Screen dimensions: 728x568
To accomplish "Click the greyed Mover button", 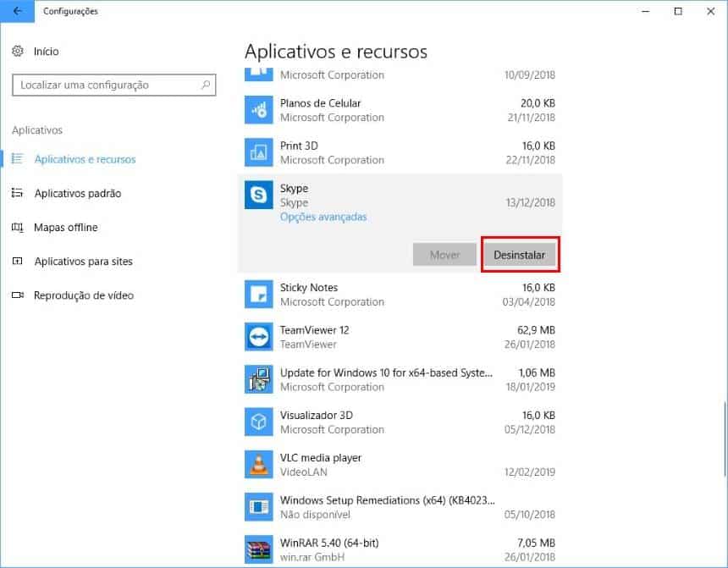I will pyautogui.click(x=444, y=255).
